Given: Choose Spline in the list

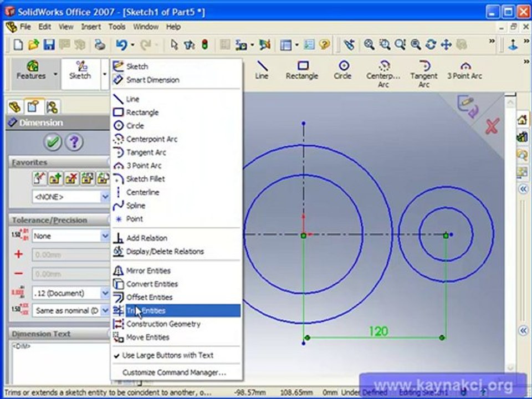Looking at the screenshot, I should click(x=176, y=206).
